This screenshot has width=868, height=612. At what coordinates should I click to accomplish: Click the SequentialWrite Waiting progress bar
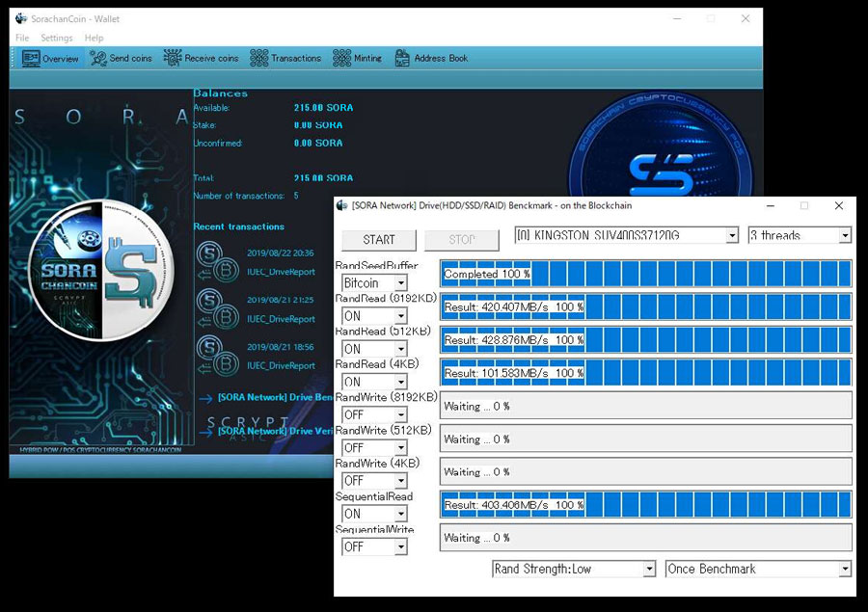(x=646, y=538)
